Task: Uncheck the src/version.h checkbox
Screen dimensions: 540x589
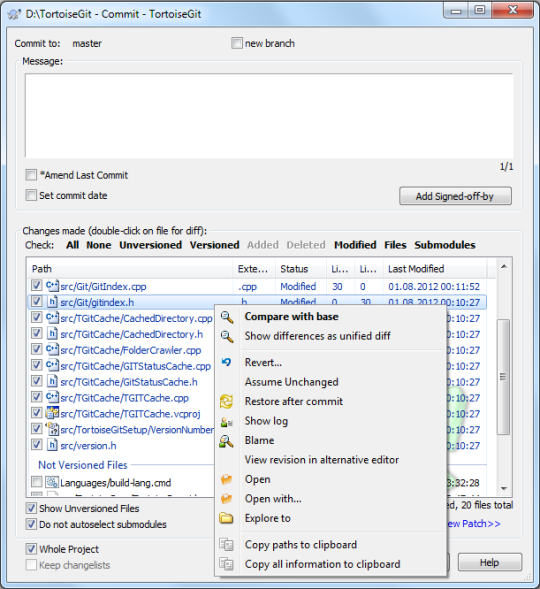Action: click(x=36, y=444)
